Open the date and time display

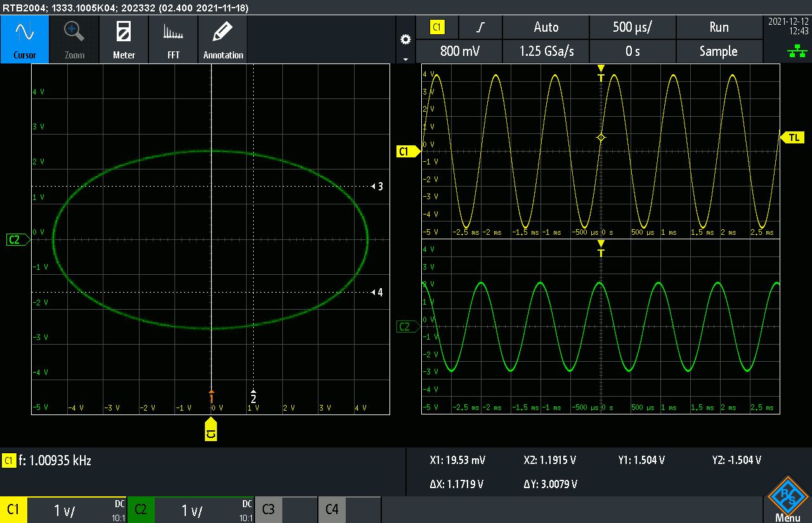(x=787, y=26)
